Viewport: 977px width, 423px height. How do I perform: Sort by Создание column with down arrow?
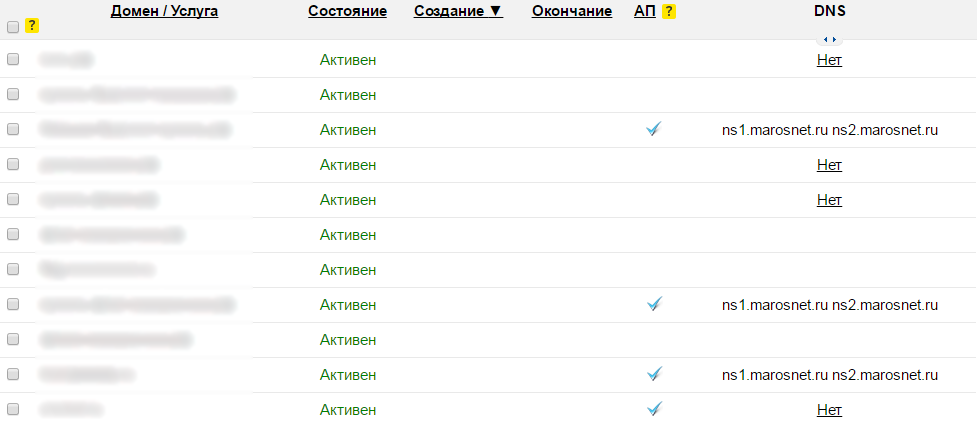pos(457,11)
